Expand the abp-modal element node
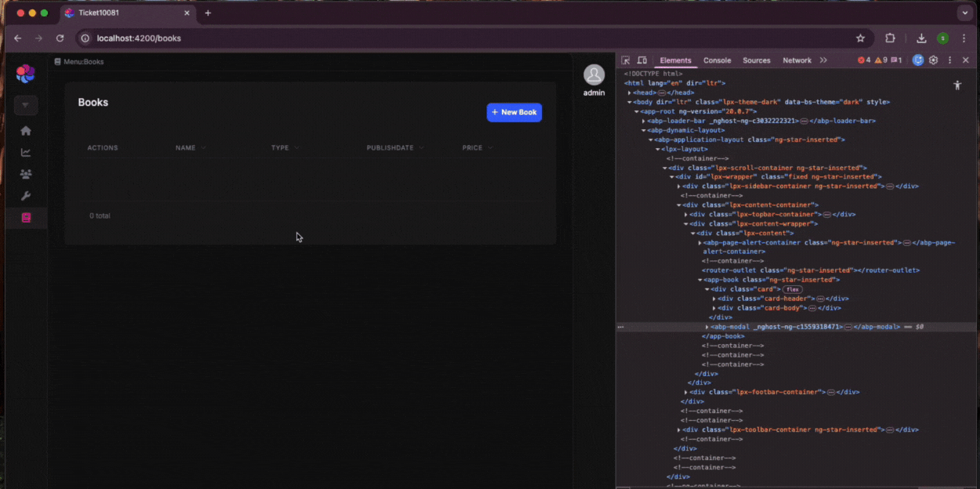The width and height of the screenshot is (980, 489). point(707,327)
